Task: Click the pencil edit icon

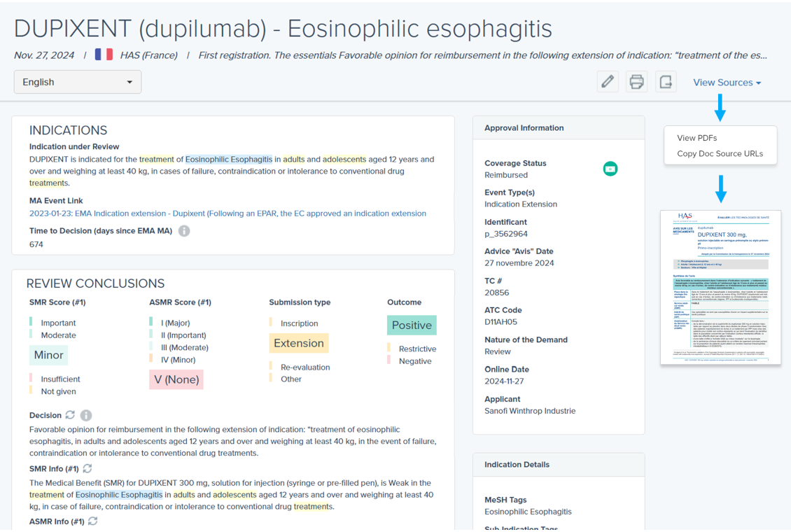Action: click(x=608, y=82)
